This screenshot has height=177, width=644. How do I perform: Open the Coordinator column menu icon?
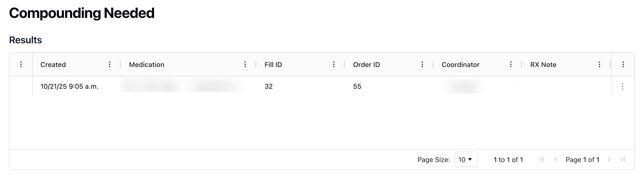pyautogui.click(x=511, y=64)
